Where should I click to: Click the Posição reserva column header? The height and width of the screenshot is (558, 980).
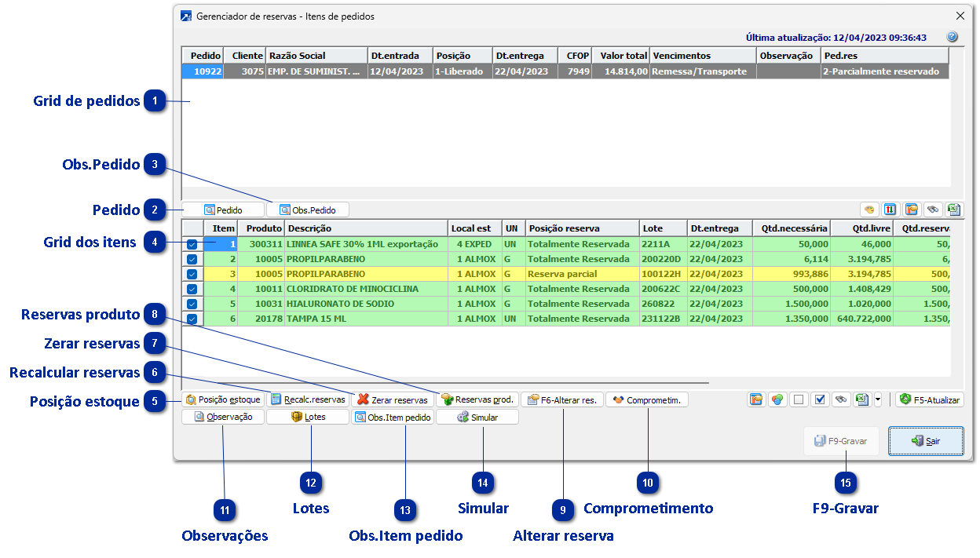tap(581, 228)
